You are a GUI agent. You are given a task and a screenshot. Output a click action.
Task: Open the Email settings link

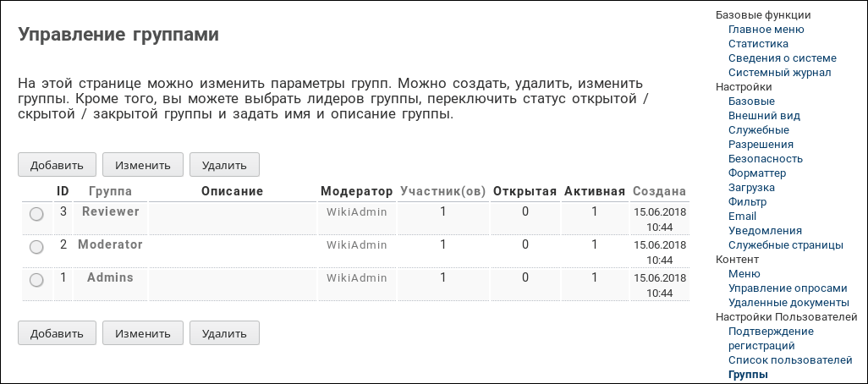coord(742,217)
